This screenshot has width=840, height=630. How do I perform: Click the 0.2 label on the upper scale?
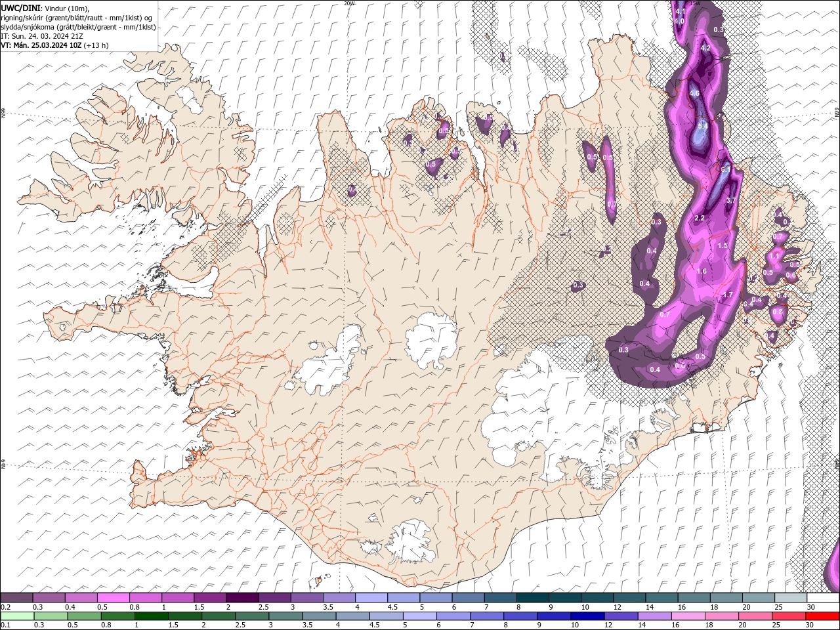click(x=5, y=607)
